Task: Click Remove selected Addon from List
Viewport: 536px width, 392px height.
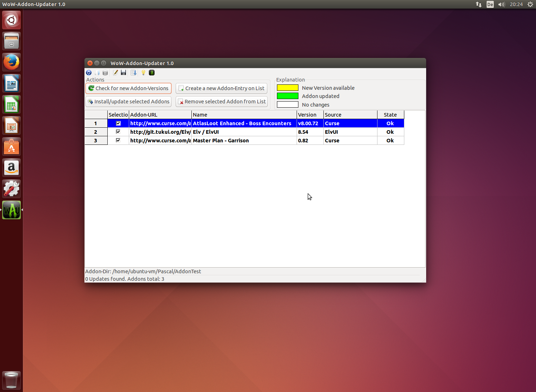Action: click(x=221, y=102)
